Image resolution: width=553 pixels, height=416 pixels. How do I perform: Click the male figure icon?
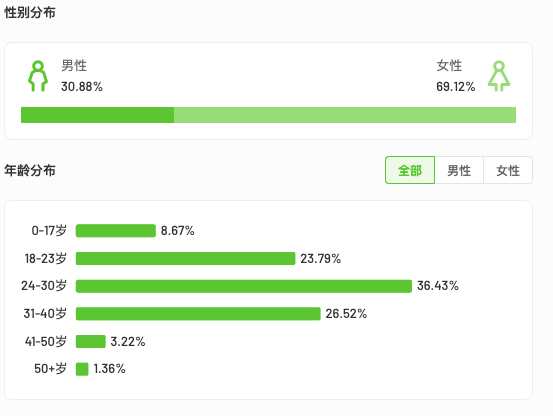(38, 76)
